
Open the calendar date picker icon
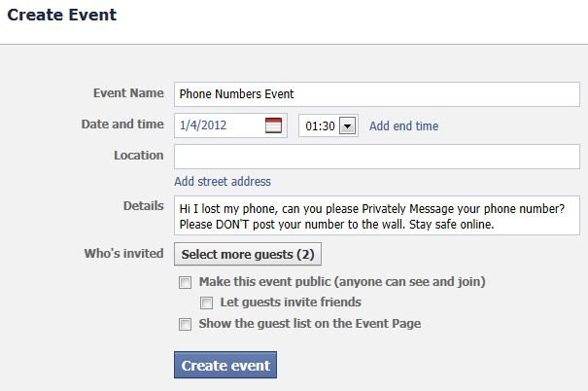273,125
